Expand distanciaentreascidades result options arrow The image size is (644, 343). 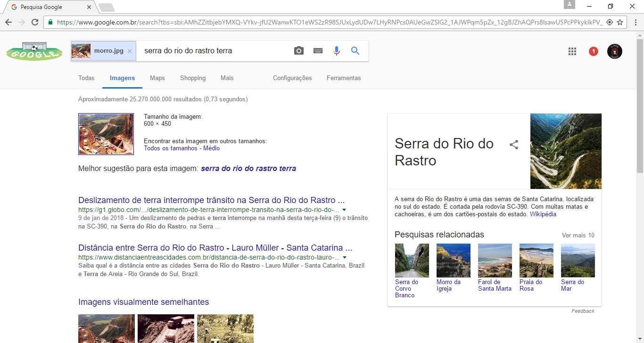coord(345,258)
